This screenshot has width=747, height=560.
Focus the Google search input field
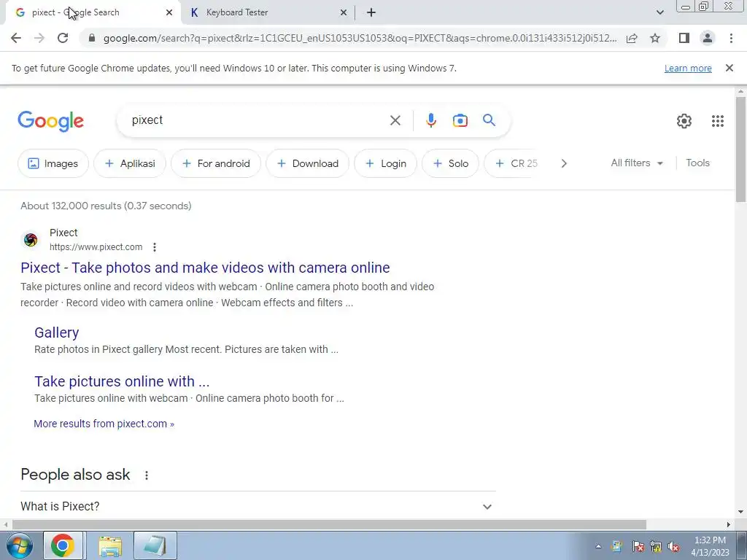coord(258,120)
